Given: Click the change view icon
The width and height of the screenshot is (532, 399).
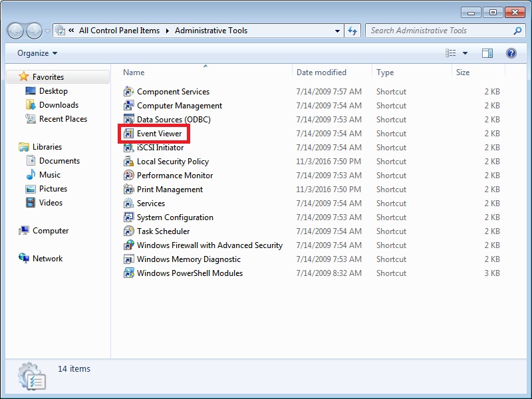Looking at the screenshot, I should pyautogui.click(x=451, y=53).
